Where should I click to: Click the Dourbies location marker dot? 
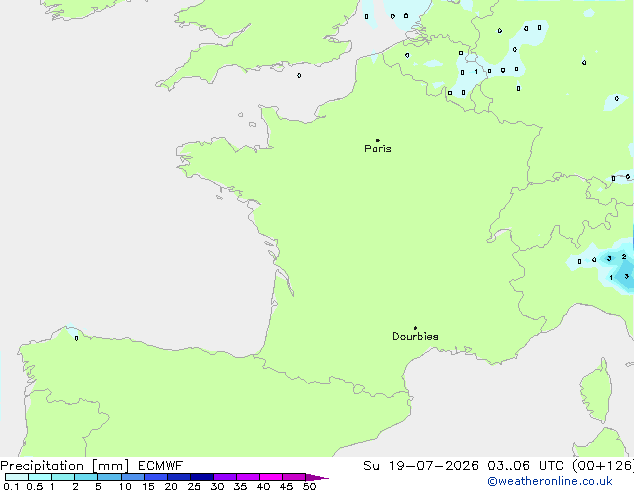[x=415, y=328]
